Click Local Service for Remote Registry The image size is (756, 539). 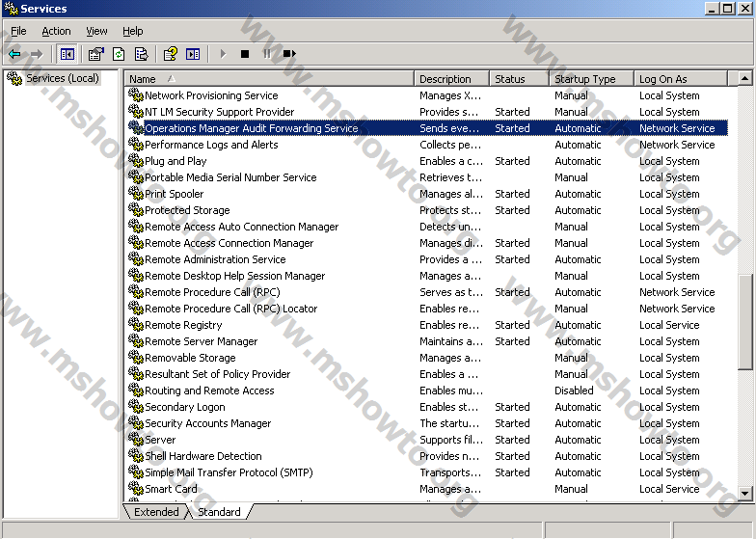[669, 324]
